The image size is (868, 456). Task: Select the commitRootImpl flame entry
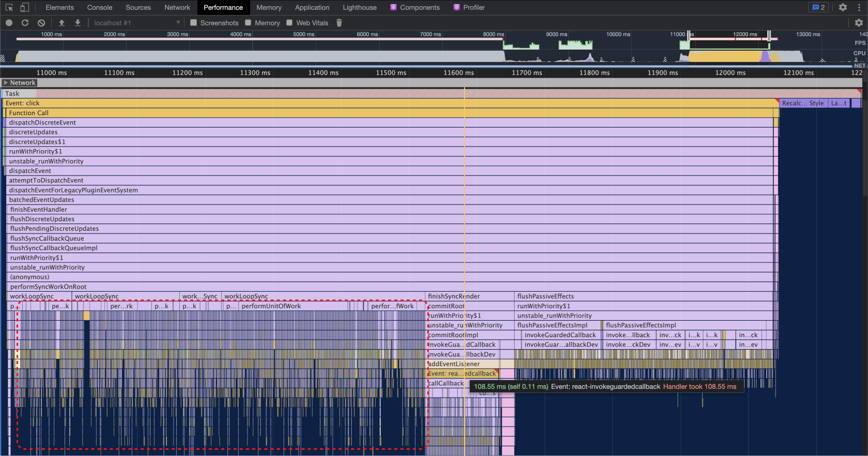click(x=470, y=335)
